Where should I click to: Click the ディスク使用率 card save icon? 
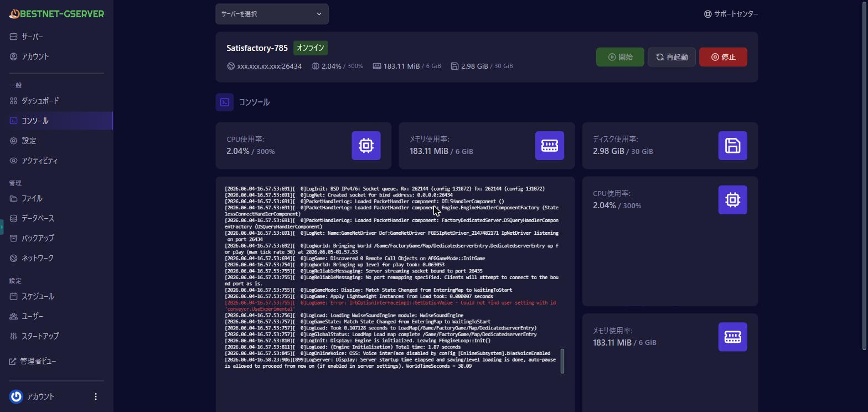coord(733,146)
